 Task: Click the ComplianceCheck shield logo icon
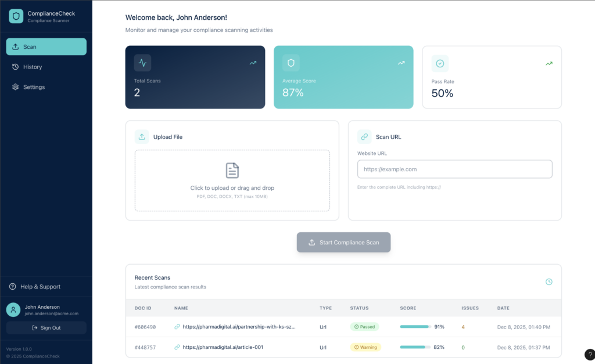pos(16,16)
